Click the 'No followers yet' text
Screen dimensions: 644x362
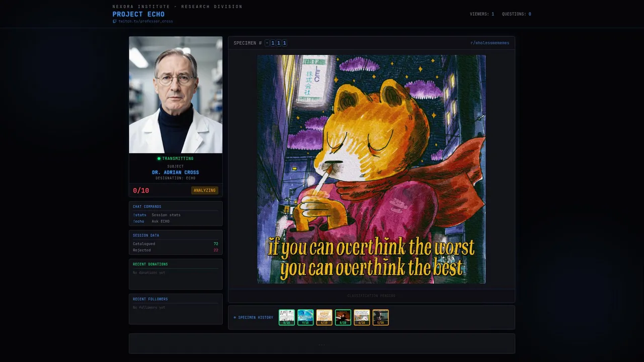(149, 307)
